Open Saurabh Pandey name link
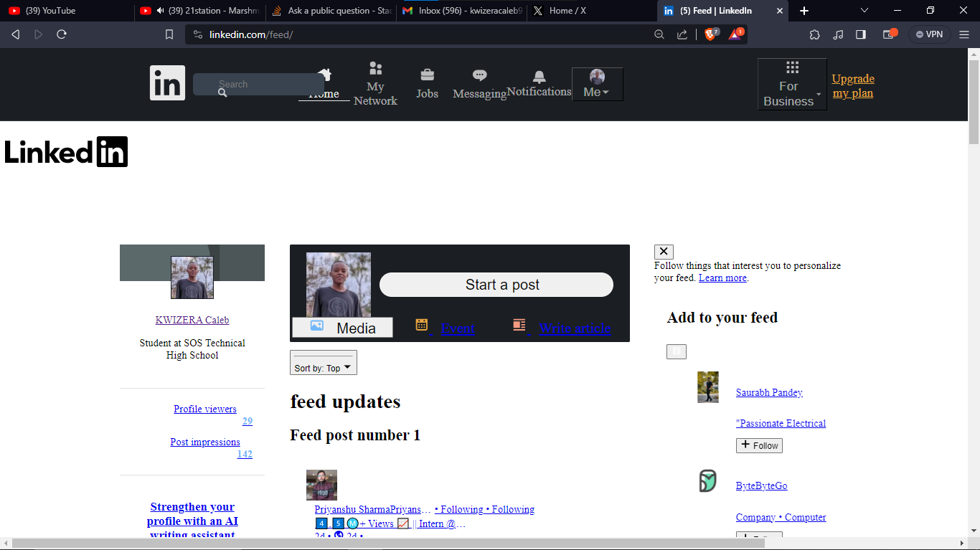The width and height of the screenshot is (980, 550). (769, 392)
